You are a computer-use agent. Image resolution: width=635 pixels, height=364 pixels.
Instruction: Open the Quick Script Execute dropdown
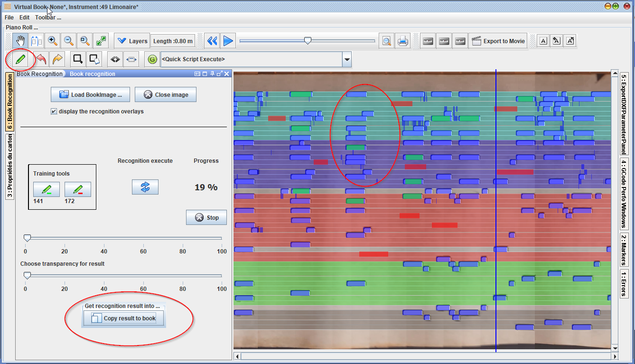(x=347, y=59)
